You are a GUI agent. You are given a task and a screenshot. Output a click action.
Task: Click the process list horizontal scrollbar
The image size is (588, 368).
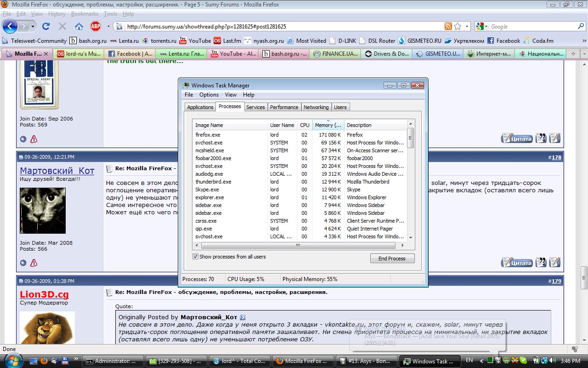coord(298,246)
